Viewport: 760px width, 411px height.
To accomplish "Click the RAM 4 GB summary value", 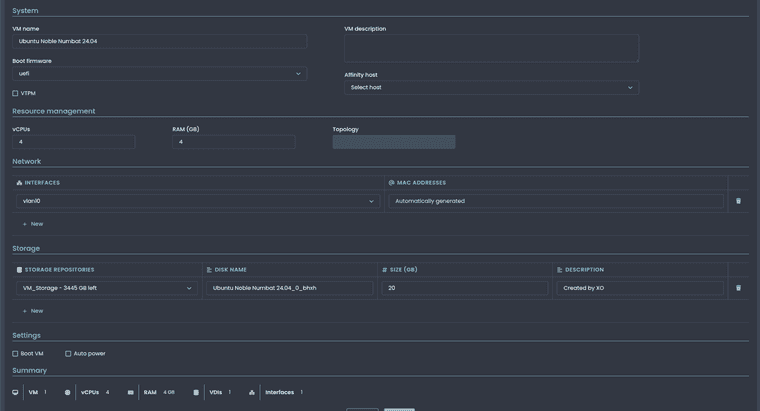I will 169,392.
